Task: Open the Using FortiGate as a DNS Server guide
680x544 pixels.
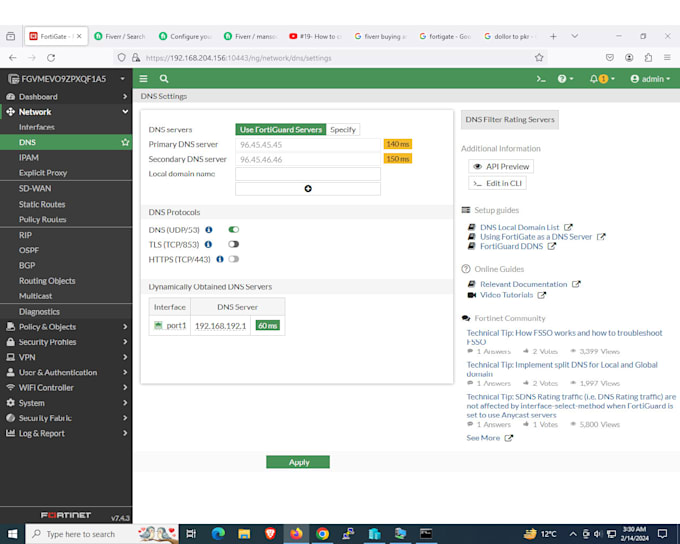Action: pos(536,237)
